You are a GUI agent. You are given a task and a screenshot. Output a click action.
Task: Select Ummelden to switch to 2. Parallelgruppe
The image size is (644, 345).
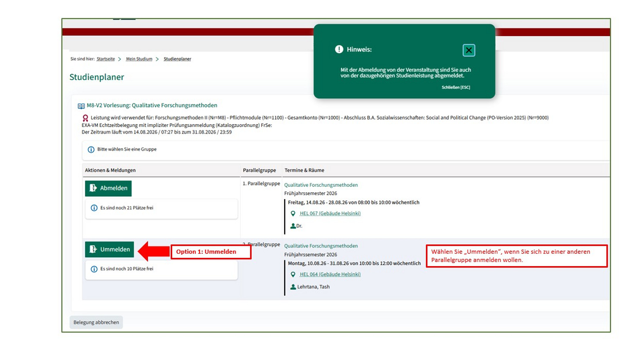click(109, 249)
